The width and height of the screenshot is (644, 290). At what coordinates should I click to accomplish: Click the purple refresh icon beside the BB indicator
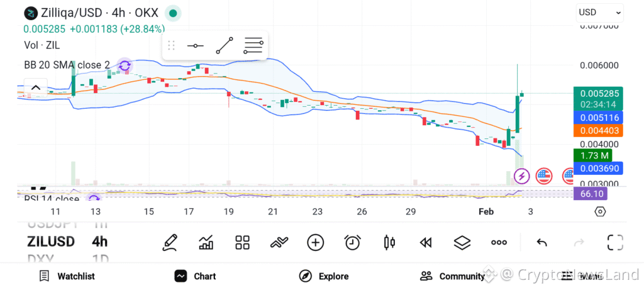125,65
